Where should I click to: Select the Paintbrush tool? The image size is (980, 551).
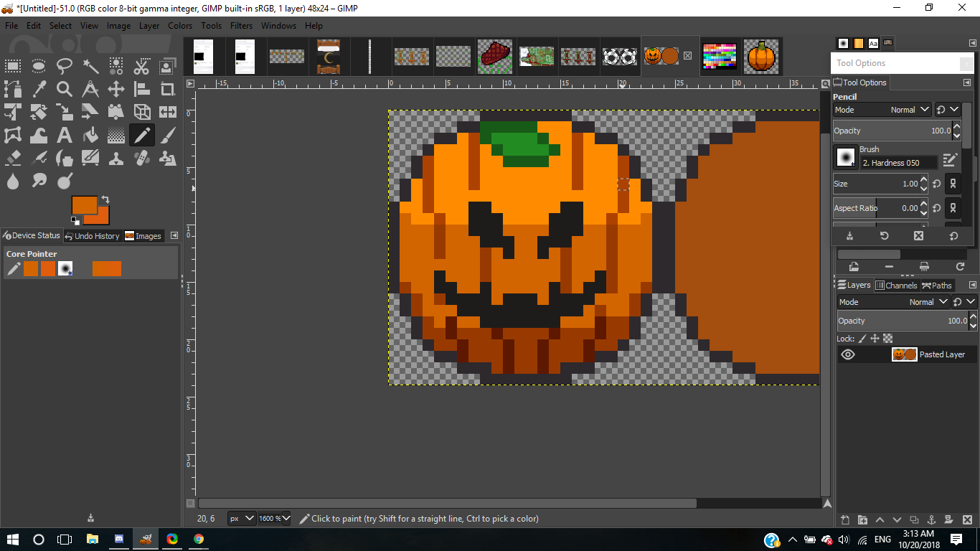pyautogui.click(x=167, y=135)
